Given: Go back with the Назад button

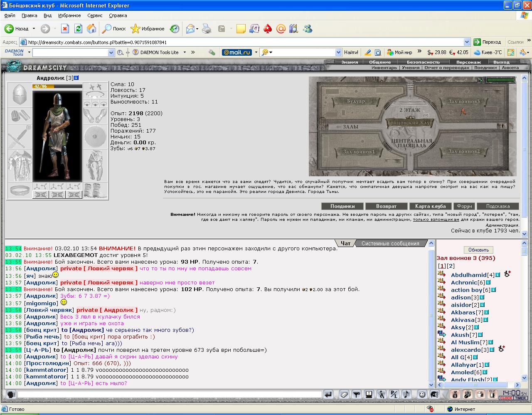Looking at the screenshot, I should point(17,29).
